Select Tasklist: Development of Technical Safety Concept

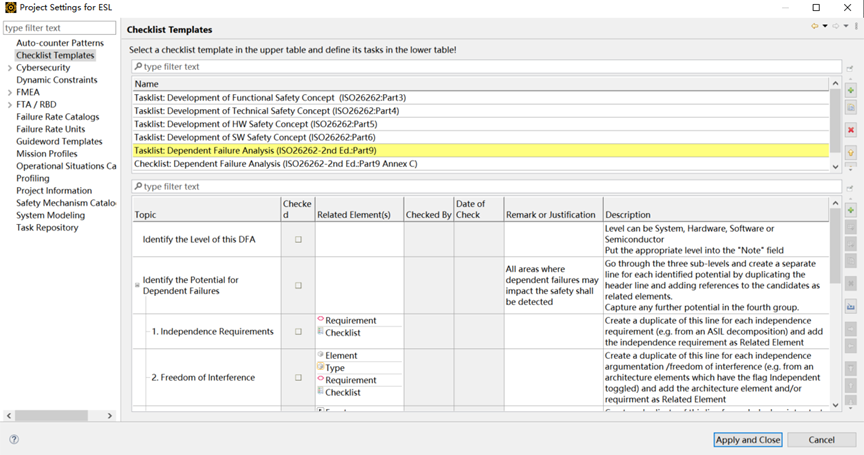click(x=480, y=111)
